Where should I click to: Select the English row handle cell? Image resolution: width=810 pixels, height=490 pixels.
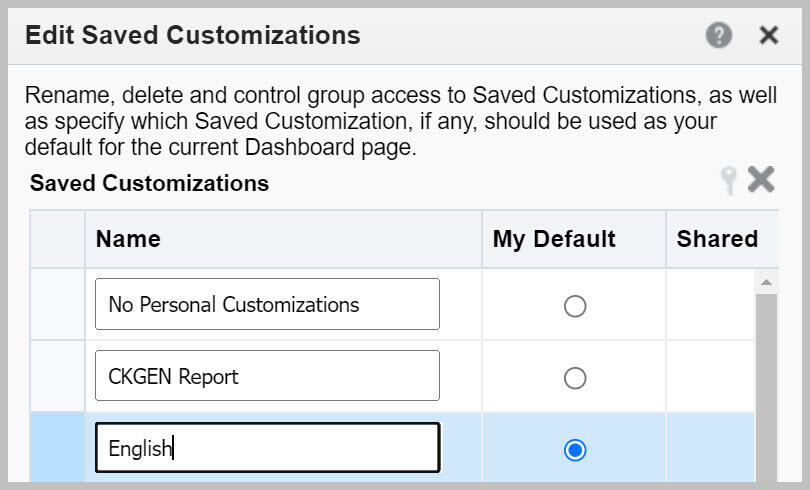click(57, 448)
